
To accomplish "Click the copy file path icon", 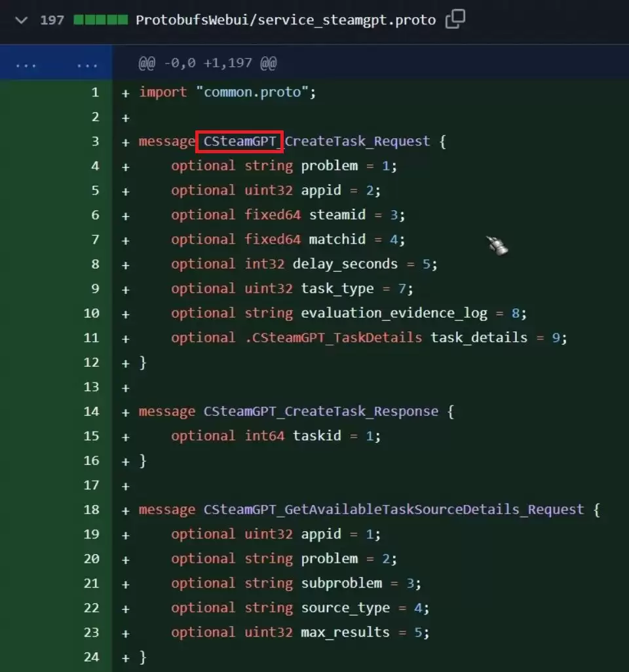I will pyautogui.click(x=455, y=20).
